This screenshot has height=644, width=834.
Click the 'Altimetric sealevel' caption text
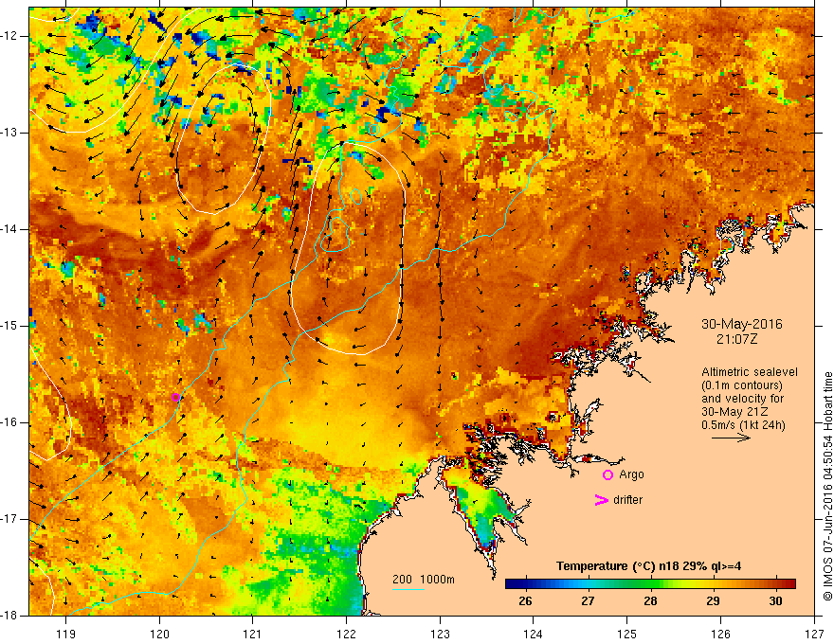click(750, 372)
